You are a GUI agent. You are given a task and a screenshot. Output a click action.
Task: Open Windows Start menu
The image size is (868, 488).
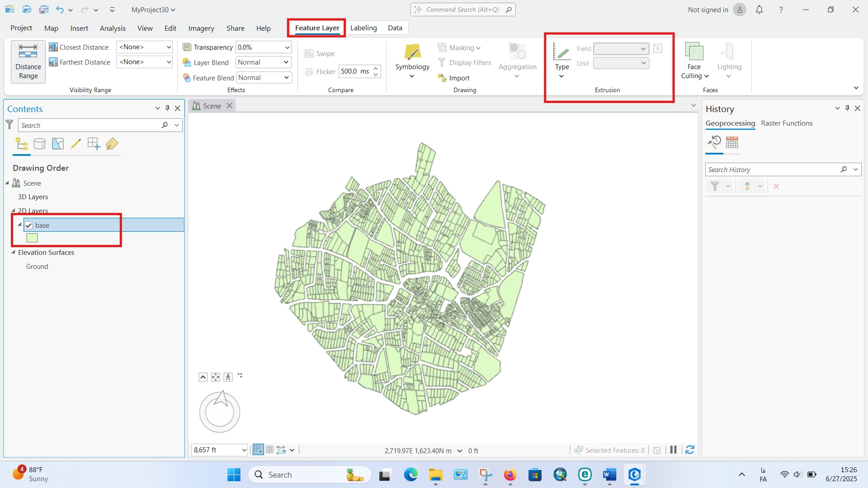click(x=234, y=475)
